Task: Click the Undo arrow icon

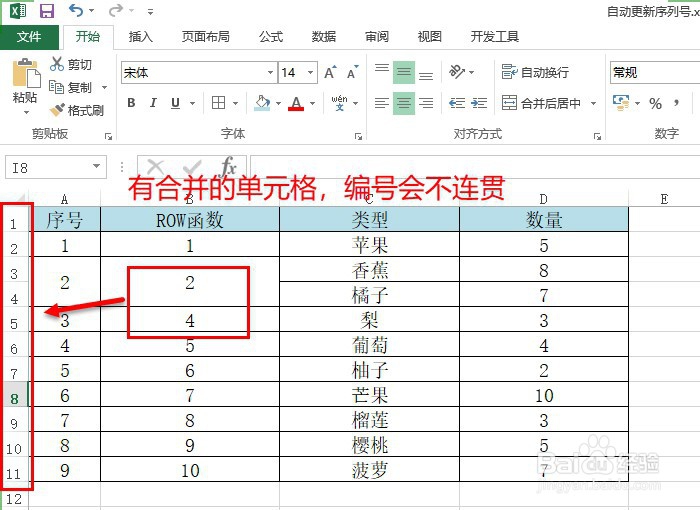Action: (x=76, y=10)
